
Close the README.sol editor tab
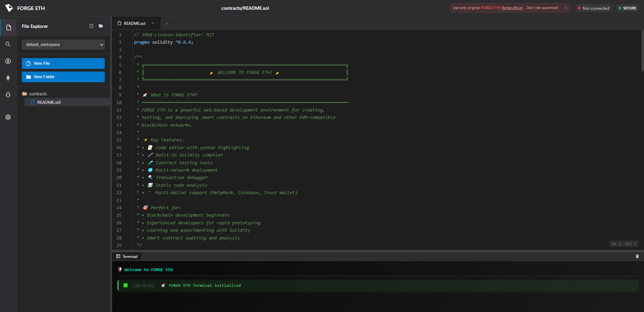click(153, 23)
